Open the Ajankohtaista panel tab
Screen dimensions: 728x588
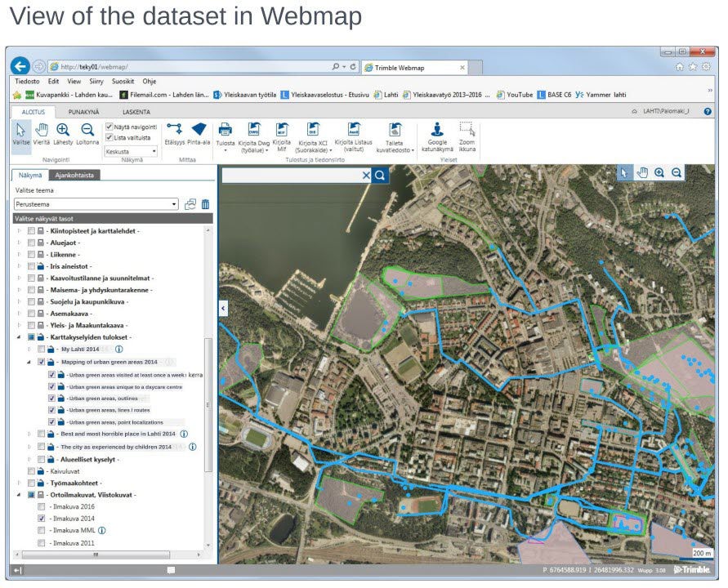(x=74, y=175)
